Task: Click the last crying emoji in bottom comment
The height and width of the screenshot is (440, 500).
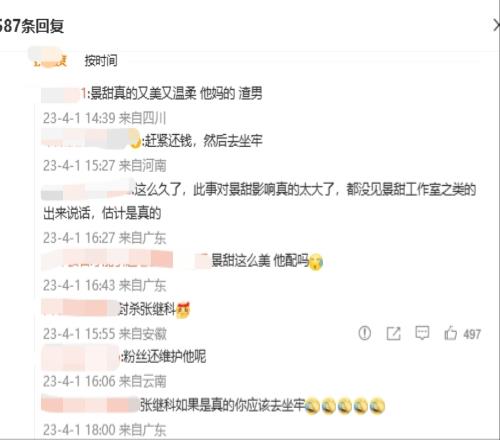Action: click(x=377, y=406)
